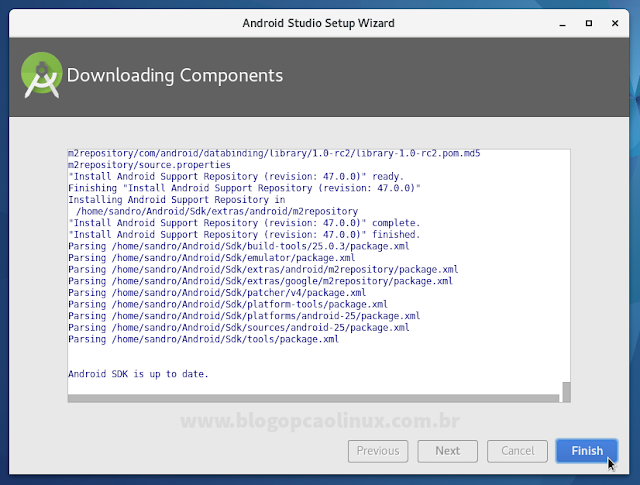Click the "m2repository/source.properties" log line
This screenshot has width=640, height=485.
(x=149, y=165)
